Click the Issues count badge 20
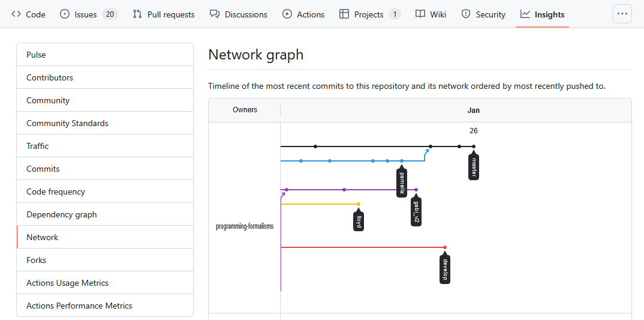This screenshot has width=644, height=320. [110, 14]
